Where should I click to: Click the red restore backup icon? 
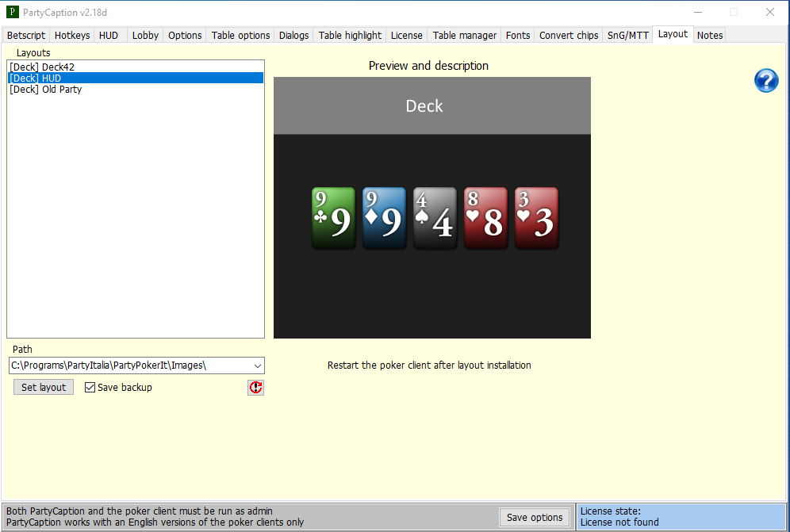[256, 387]
